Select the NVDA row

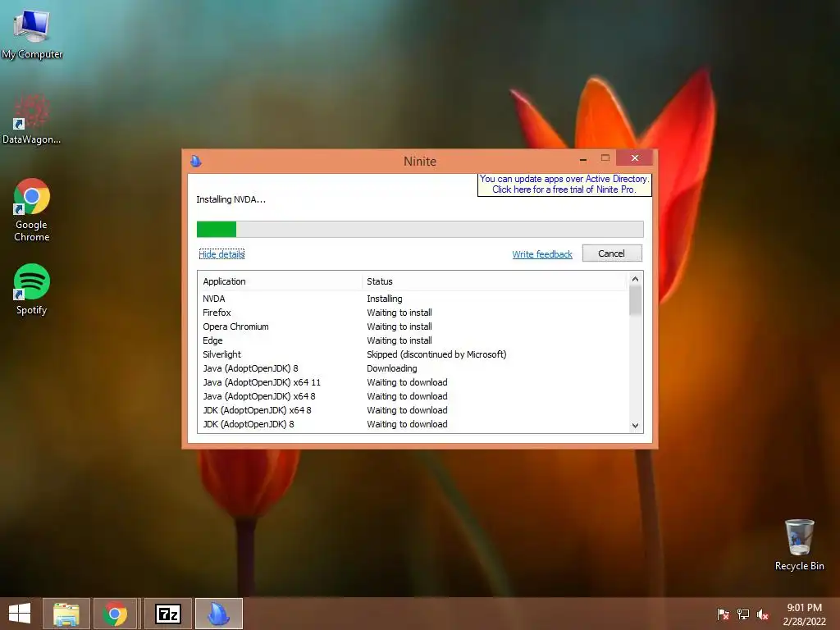click(x=413, y=299)
